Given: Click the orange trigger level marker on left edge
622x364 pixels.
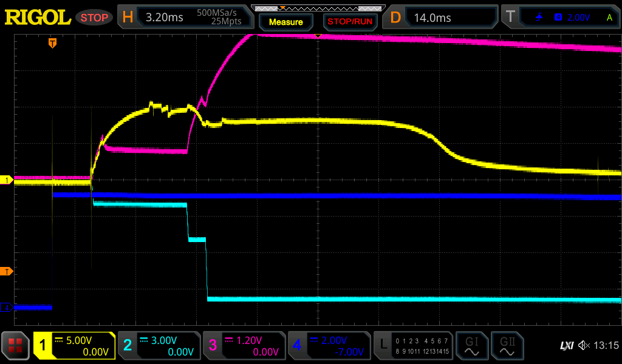Looking at the screenshot, I should pyautogui.click(x=7, y=271).
